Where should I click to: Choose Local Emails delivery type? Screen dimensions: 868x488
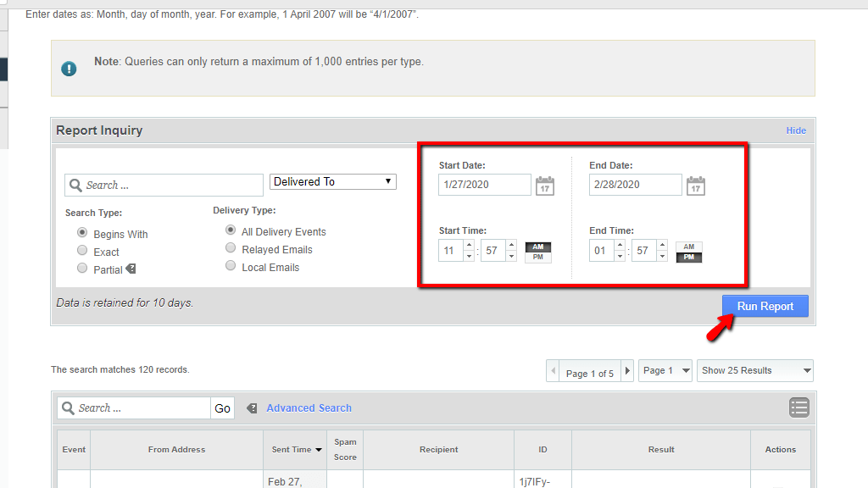(x=231, y=265)
